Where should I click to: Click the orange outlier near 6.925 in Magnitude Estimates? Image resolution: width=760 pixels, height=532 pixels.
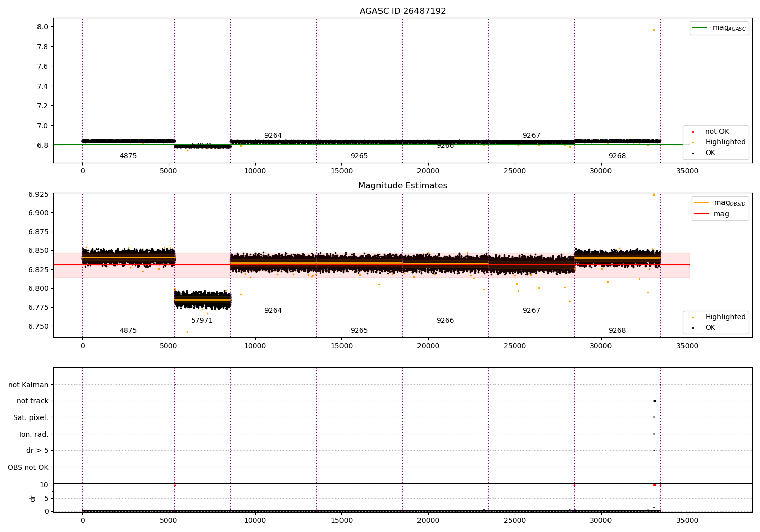(x=654, y=195)
